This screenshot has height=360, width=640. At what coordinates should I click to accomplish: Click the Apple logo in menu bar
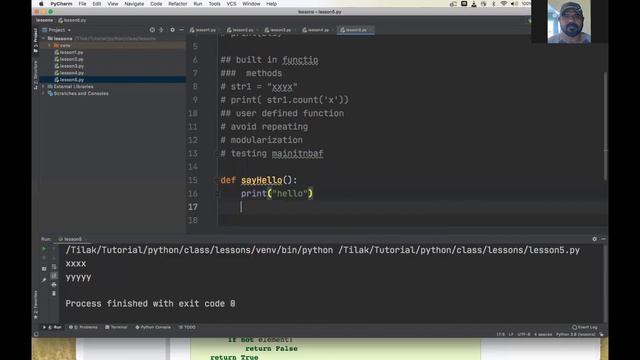[41, 4]
